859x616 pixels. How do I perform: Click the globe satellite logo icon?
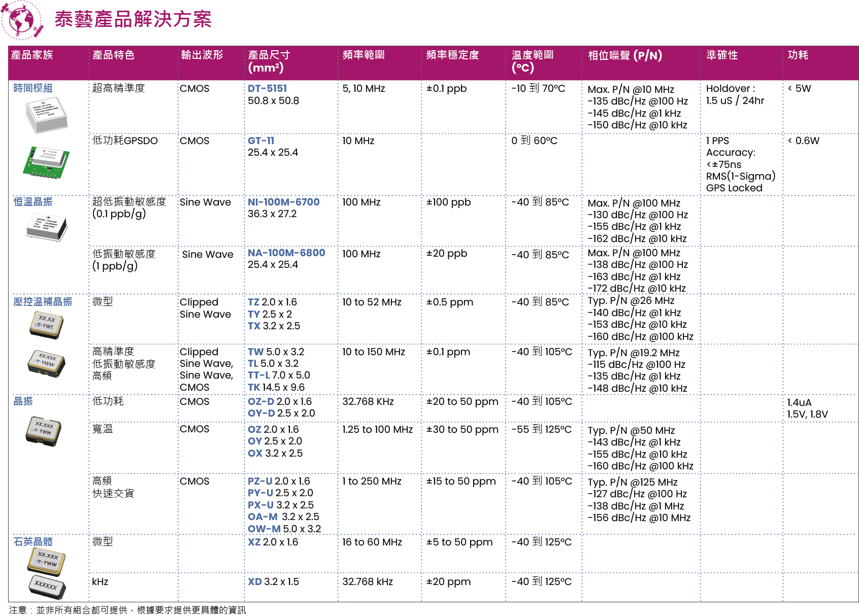point(22,20)
